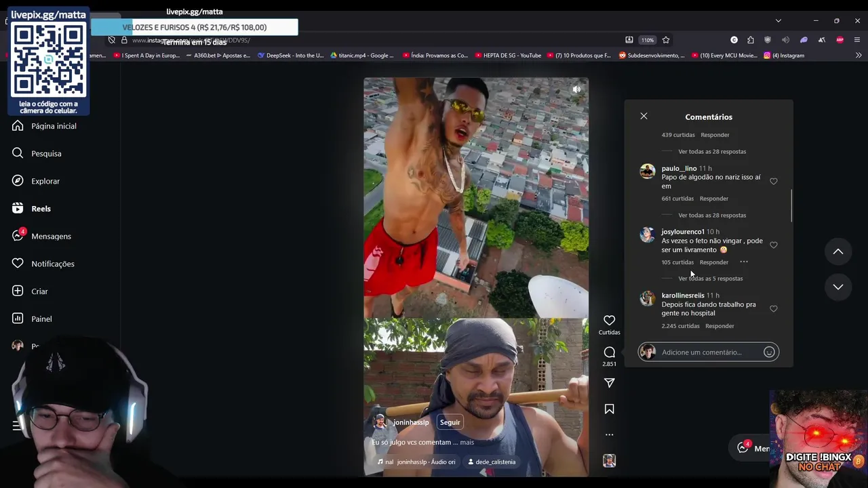Click the audio thumbnail below reel options
Viewport: 868px width, 488px height.
click(609, 461)
